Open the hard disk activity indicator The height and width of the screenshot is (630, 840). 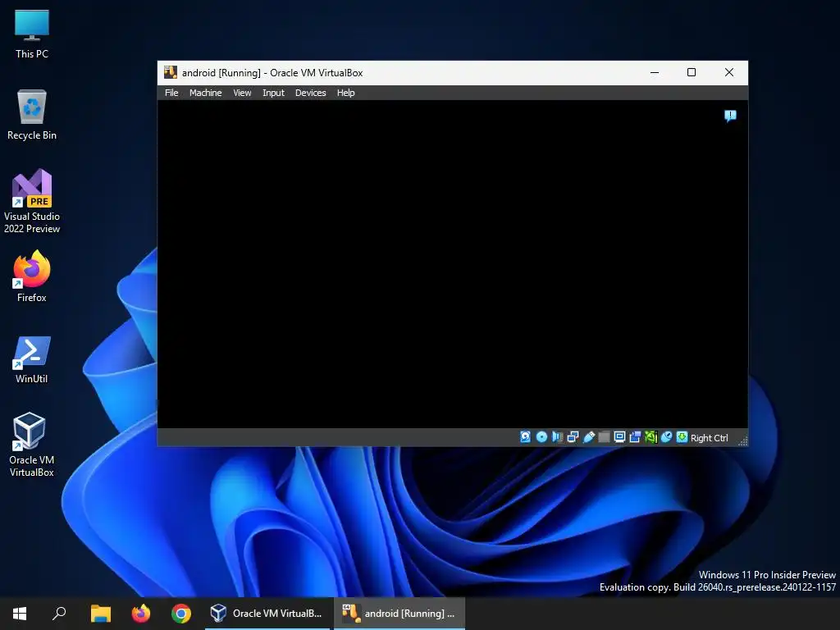coord(525,437)
